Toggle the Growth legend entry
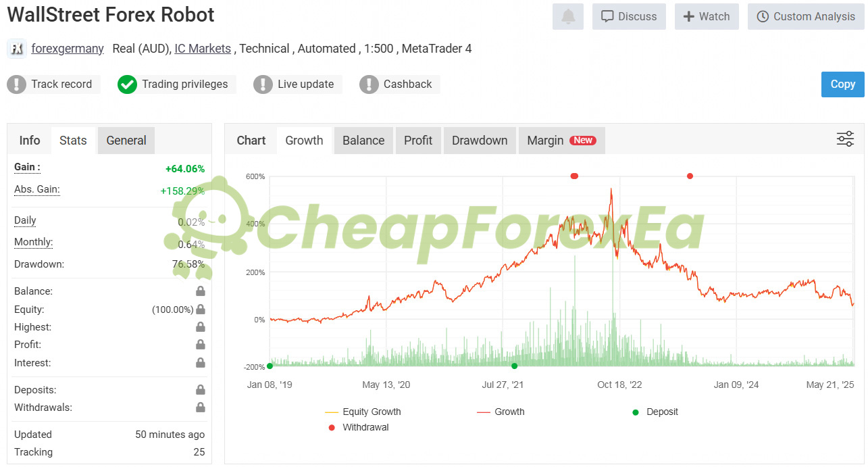The width and height of the screenshot is (868, 467). click(501, 412)
